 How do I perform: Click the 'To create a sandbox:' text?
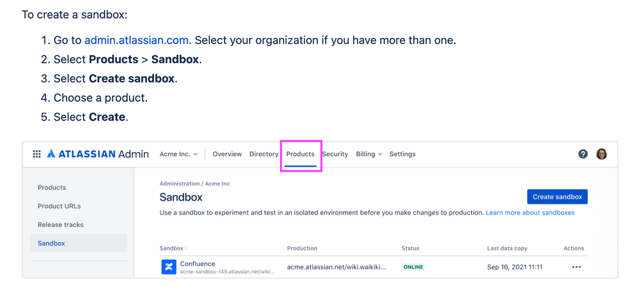75,15
